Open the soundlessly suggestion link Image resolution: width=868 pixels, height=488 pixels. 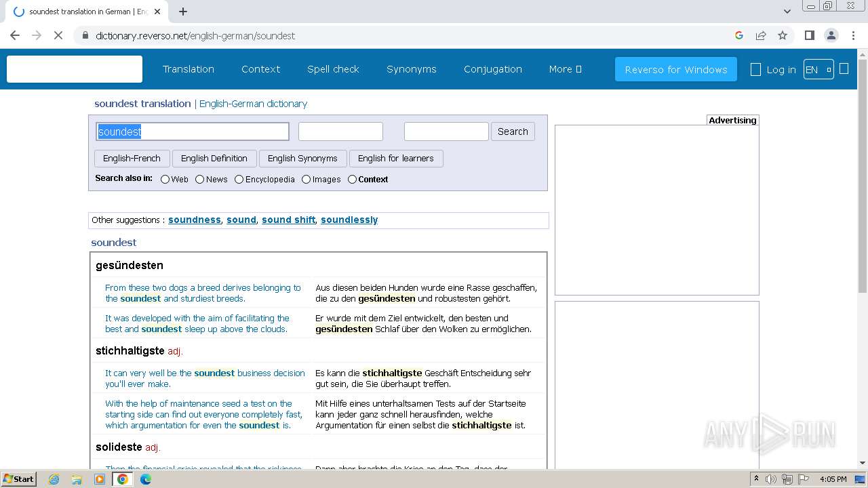(349, 220)
